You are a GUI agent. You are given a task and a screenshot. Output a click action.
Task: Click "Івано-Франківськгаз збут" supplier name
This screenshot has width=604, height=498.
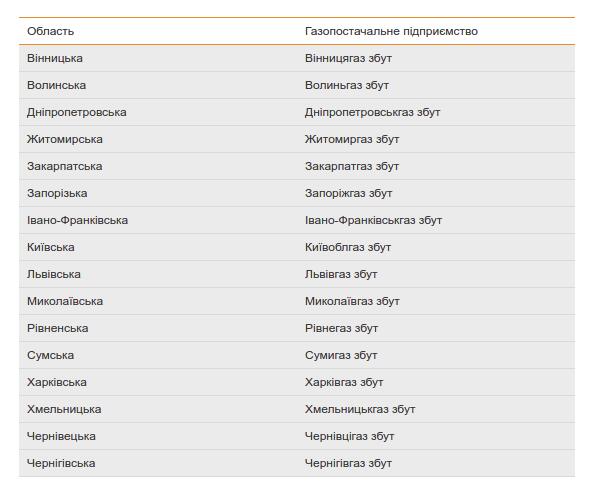373,220
